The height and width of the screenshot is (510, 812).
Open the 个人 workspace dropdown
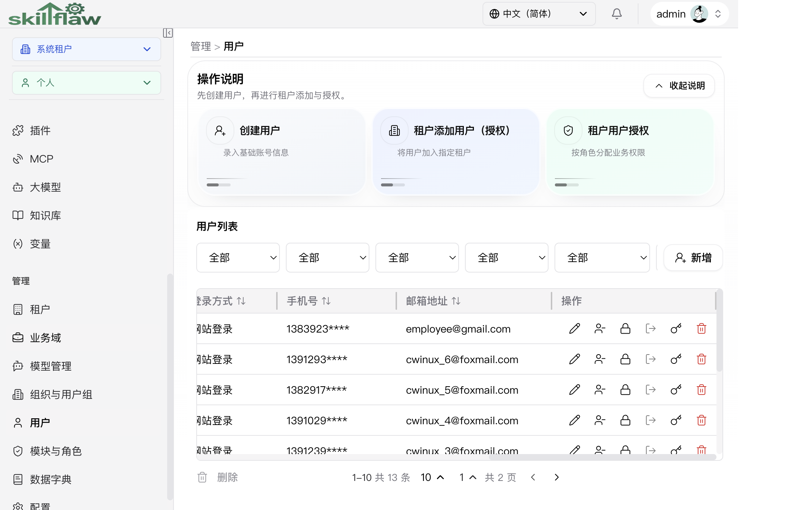pyautogui.click(x=87, y=83)
